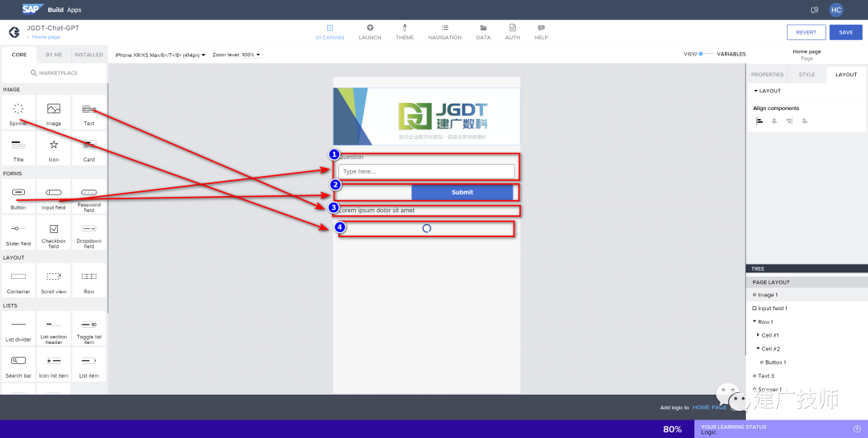Click the Submit button on the canvas
Screen dimensions: 868x438
462,192
